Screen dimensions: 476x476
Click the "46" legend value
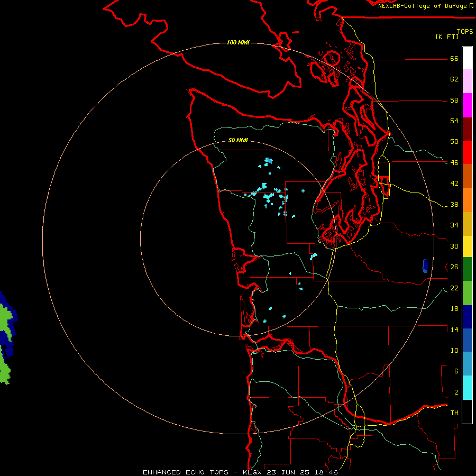point(454,163)
